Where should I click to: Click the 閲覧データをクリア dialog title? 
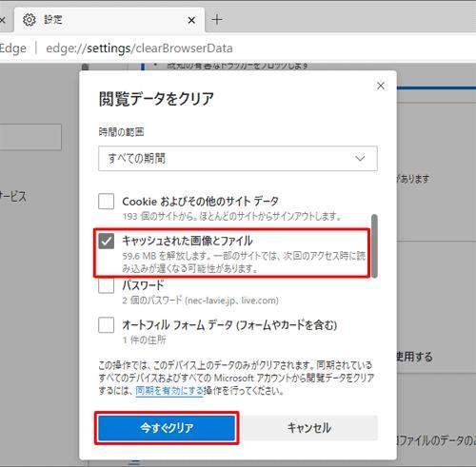(156, 99)
